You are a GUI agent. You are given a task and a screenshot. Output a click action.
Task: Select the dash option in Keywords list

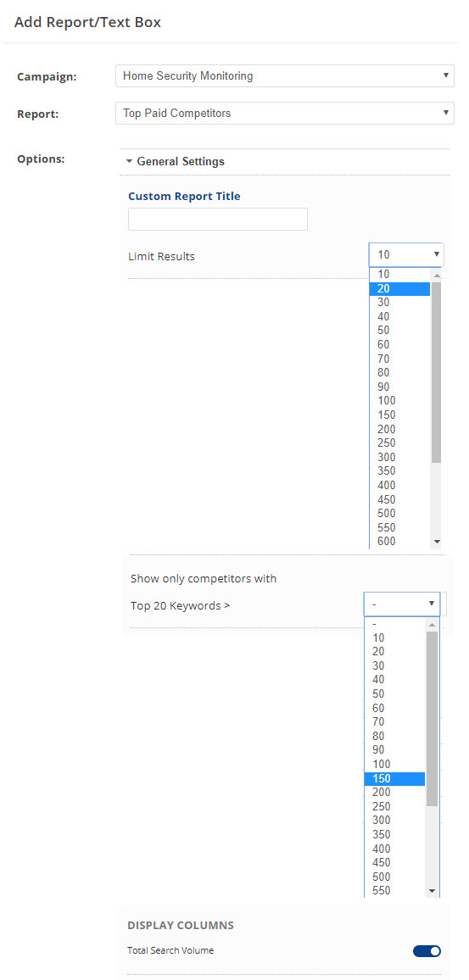pos(394,624)
